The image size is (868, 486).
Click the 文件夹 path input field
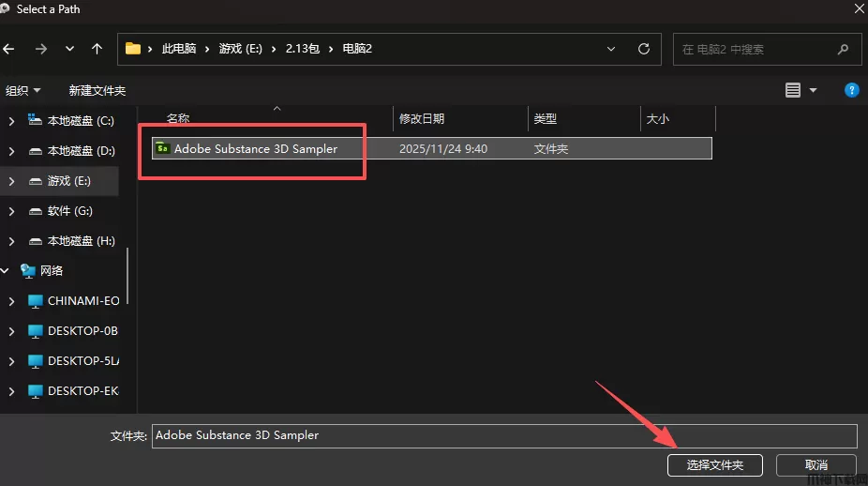pyautogui.click(x=504, y=435)
